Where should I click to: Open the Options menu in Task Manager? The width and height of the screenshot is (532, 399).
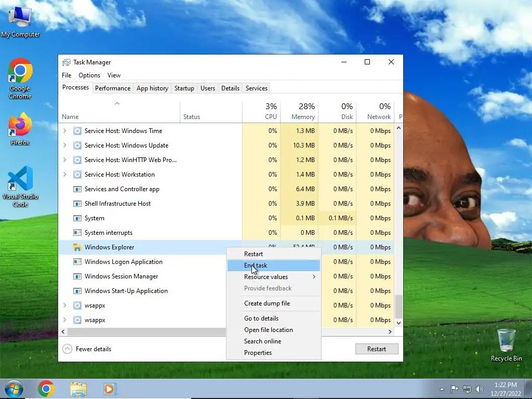(89, 75)
